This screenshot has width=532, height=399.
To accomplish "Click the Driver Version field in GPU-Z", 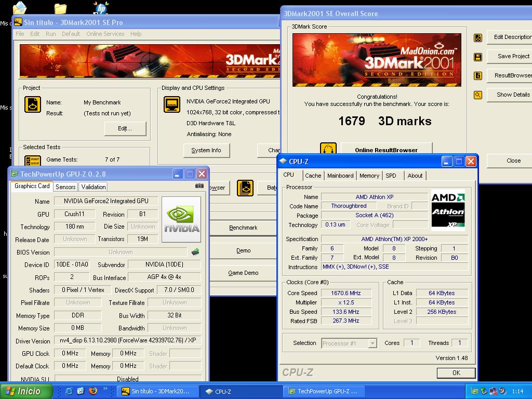I will point(128,340).
